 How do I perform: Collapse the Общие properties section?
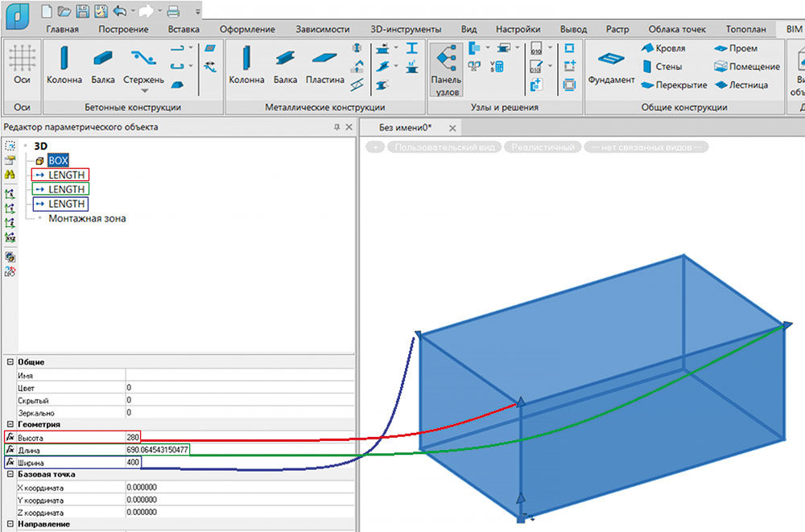pos(10,362)
